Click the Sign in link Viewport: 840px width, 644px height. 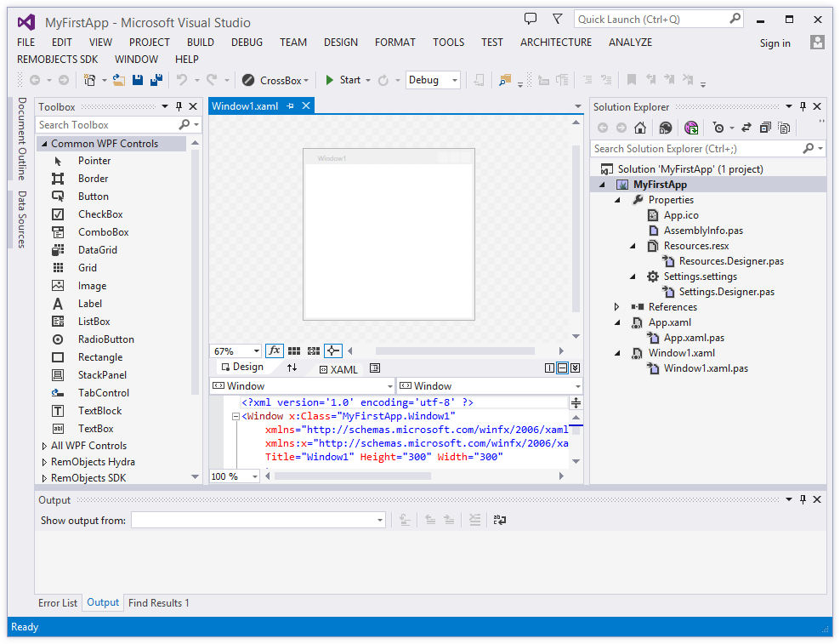775,43
